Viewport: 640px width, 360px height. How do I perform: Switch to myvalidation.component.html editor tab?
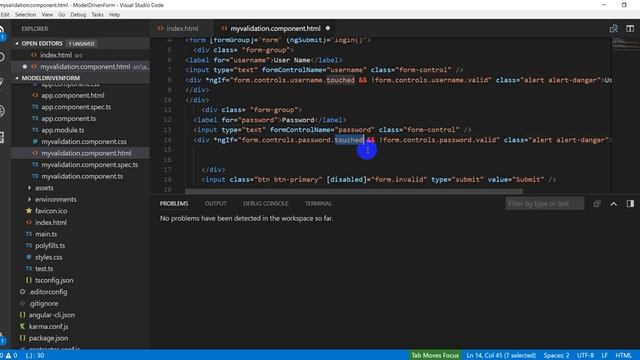point(276,29)
